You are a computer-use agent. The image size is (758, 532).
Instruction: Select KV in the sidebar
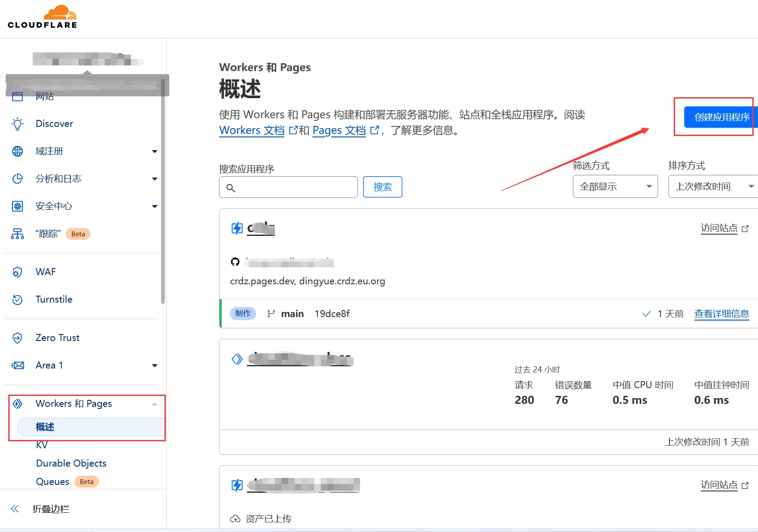click(42, 445)
